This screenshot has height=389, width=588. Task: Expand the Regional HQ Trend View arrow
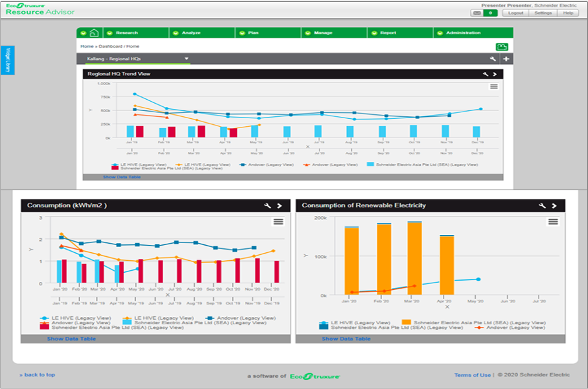tap(495, 74)
